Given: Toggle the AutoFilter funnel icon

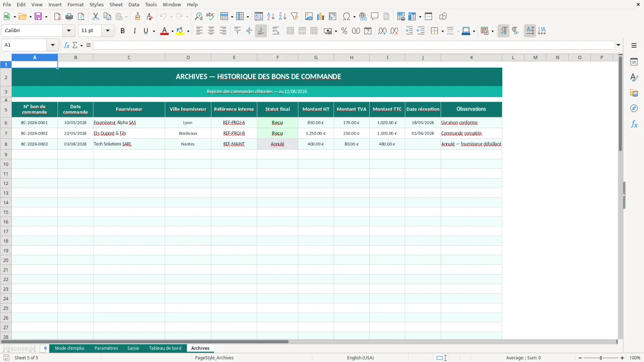Looking at the screenshot, I should 295,17.
